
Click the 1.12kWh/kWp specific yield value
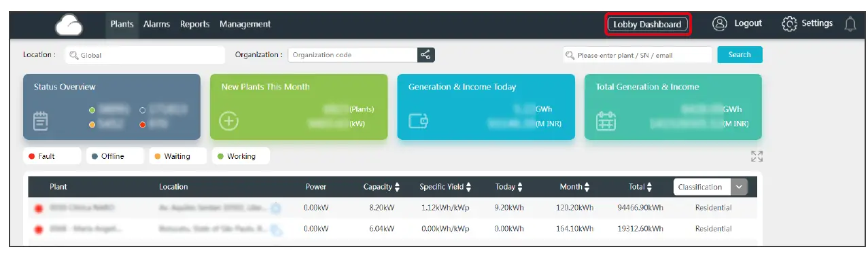445,208
